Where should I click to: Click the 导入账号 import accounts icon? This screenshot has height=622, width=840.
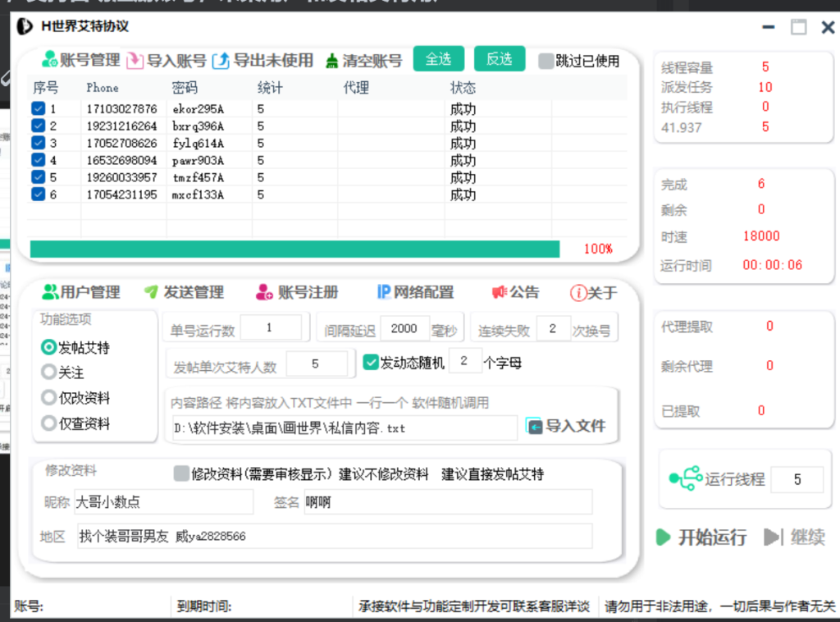(x=137, y=60)
